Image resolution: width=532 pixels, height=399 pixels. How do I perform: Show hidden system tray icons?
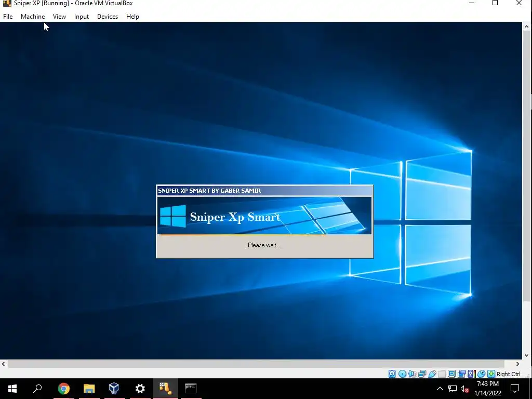point(440,389)
